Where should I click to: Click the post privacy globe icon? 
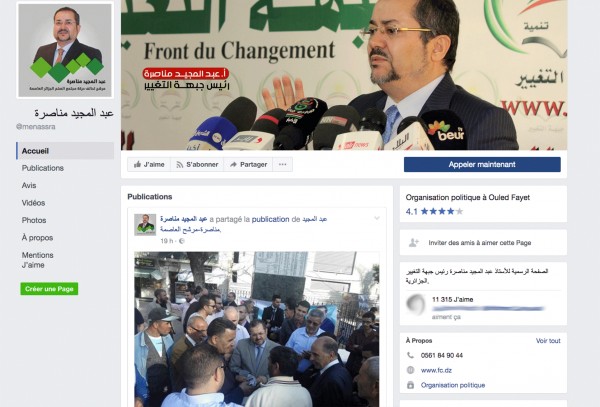coord(182,241)
